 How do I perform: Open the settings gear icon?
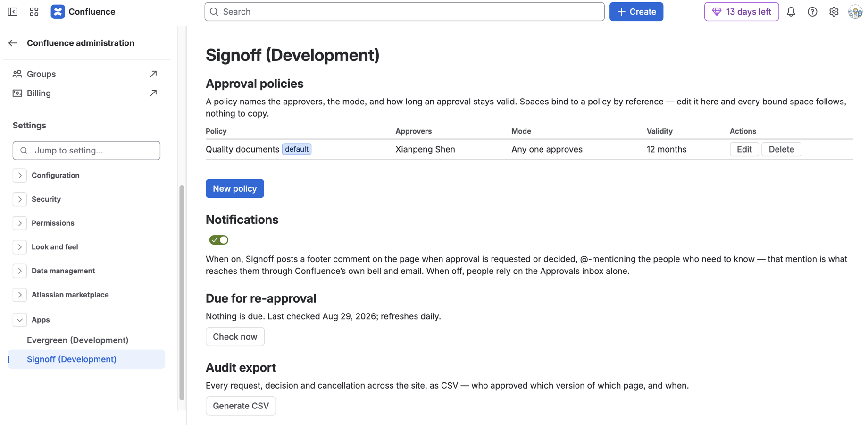pos(834,12)
